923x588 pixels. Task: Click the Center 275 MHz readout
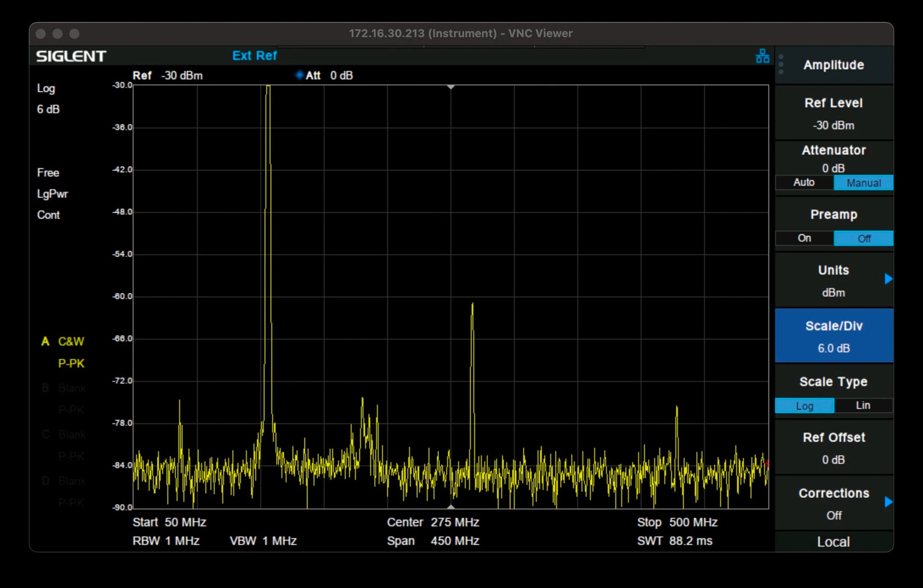(x=433, y=522)
